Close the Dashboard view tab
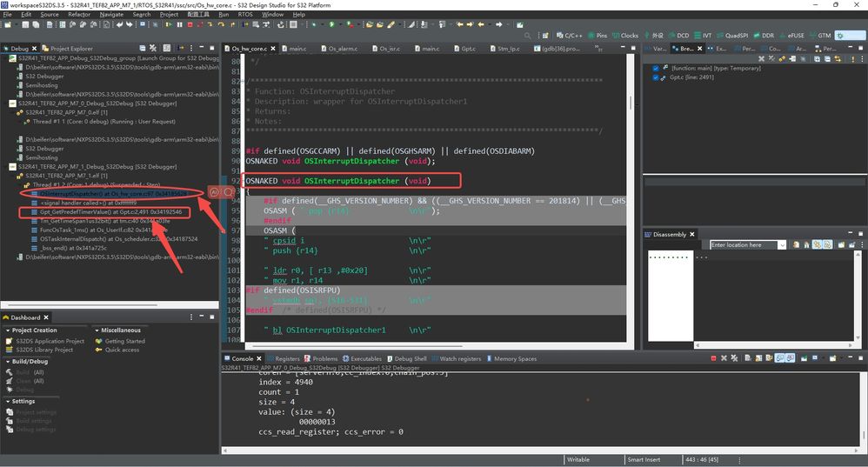Image resolution: width=868 pixels, height=467 pixels. click(46, 317)
